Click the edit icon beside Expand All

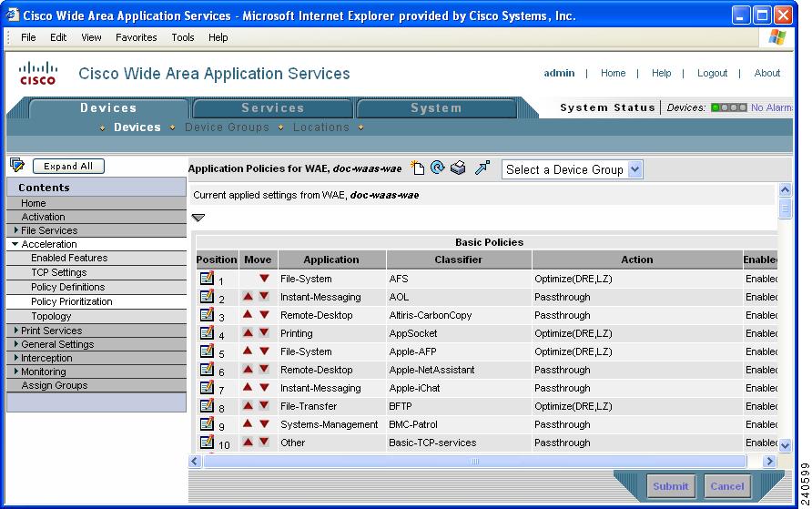pos(17,165)
